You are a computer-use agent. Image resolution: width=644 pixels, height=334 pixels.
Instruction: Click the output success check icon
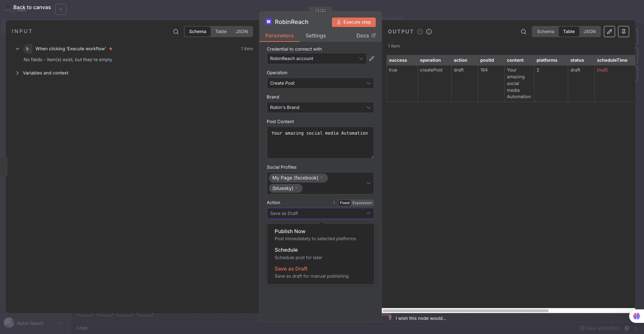tap(420, 32)
